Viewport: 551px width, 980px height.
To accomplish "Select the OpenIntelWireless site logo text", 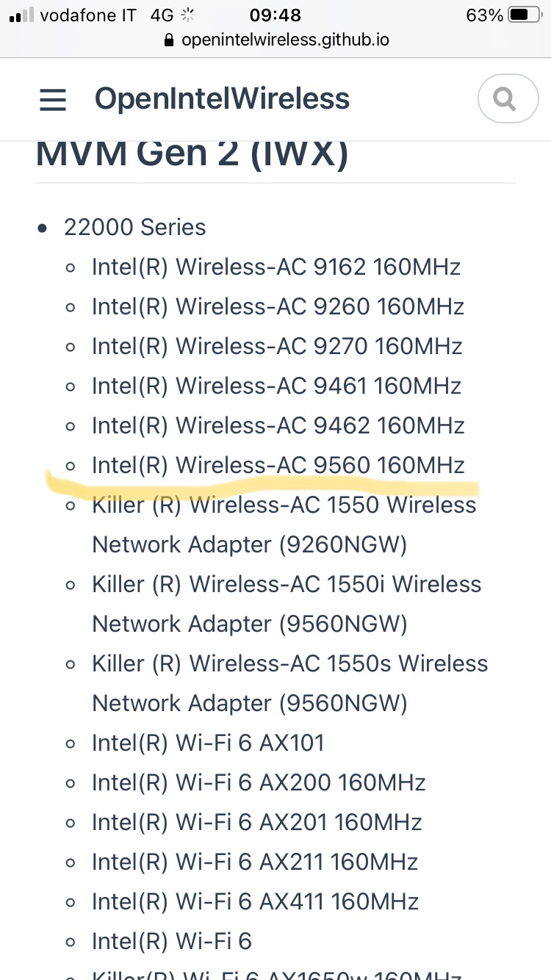I will [222, 98].
